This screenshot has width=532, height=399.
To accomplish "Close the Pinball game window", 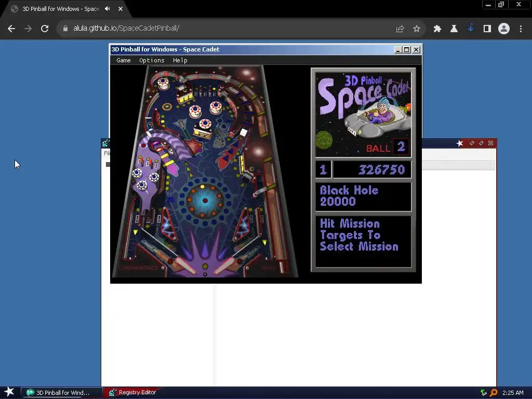I will click(416, 50).
